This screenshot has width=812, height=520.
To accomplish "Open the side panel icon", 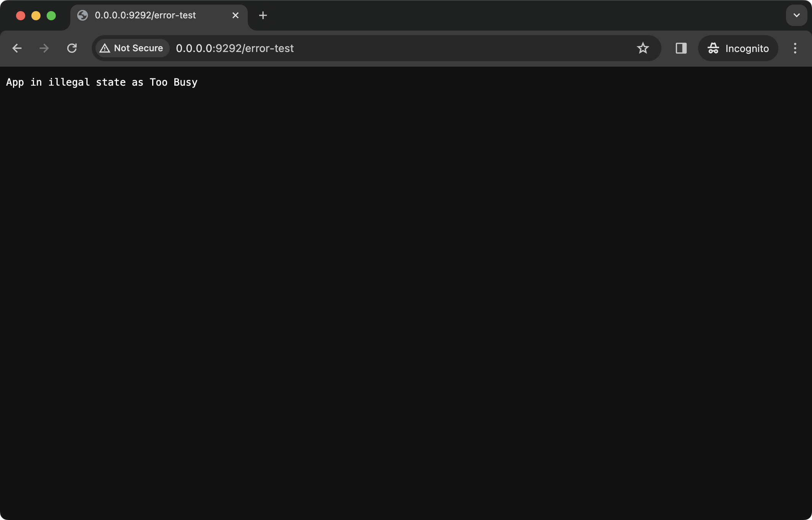I will [680, 48].
